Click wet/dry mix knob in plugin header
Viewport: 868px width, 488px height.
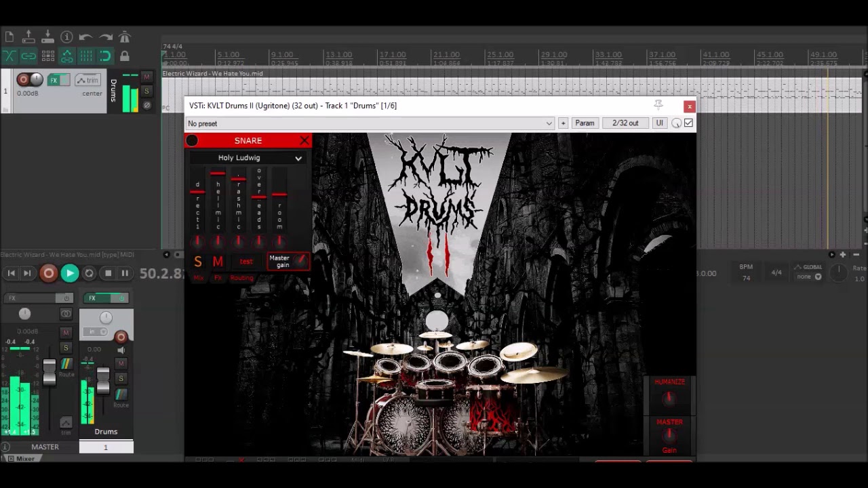[x=676, y=123]
